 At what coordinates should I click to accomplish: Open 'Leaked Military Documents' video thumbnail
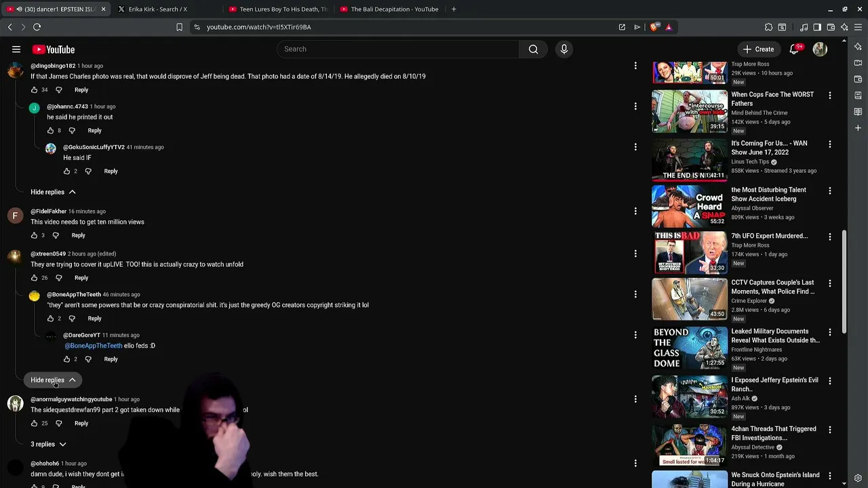tap(690, 347)
